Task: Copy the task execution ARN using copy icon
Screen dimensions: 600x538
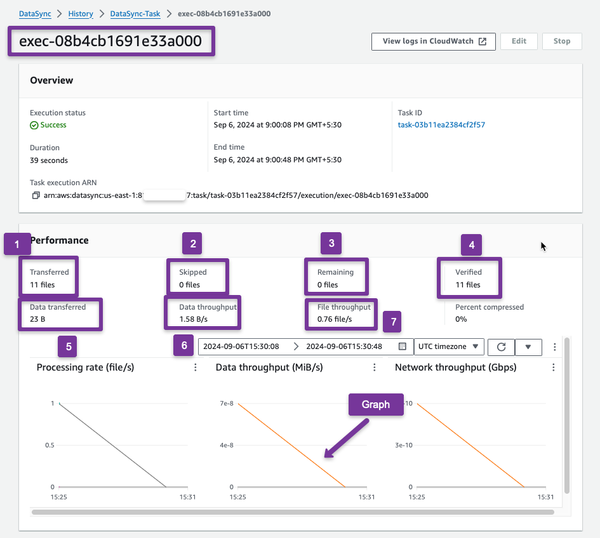Action: (36, 195)
